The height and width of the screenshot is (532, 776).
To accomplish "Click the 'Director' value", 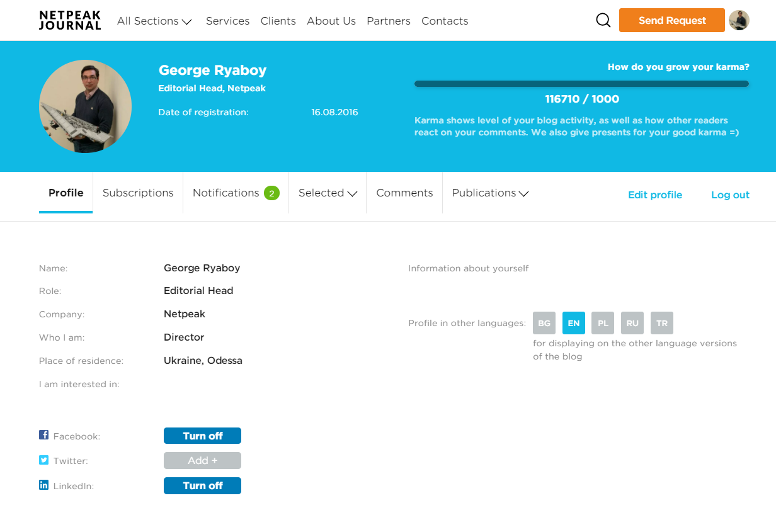I will point(184,337).
